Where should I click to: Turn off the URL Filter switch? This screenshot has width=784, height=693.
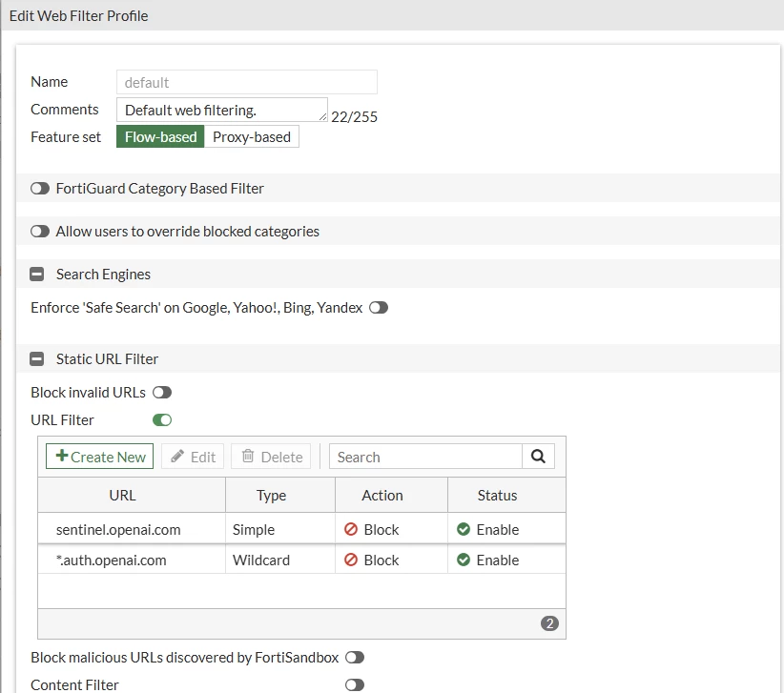click(x=162, y=420)
